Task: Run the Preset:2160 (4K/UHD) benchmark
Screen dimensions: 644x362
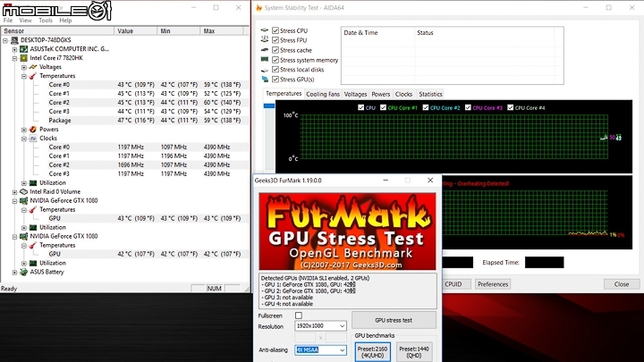Action: 372,352
